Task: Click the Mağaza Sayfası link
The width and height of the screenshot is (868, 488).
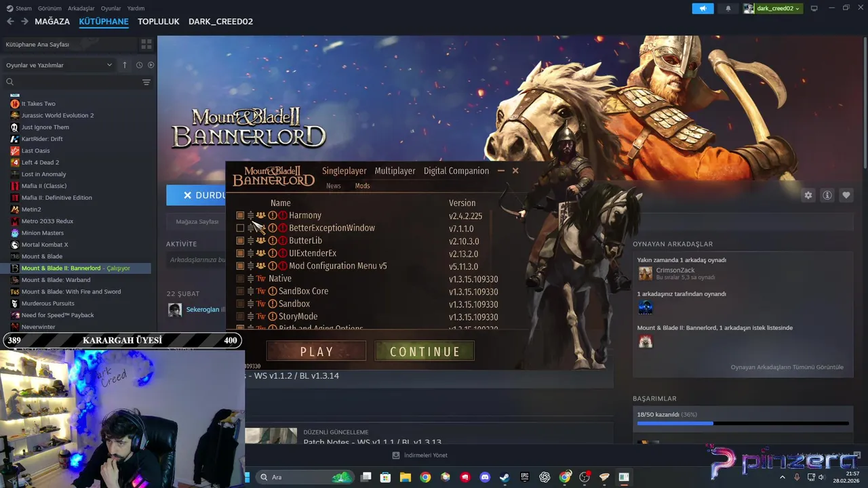Action: coord(197,222)
